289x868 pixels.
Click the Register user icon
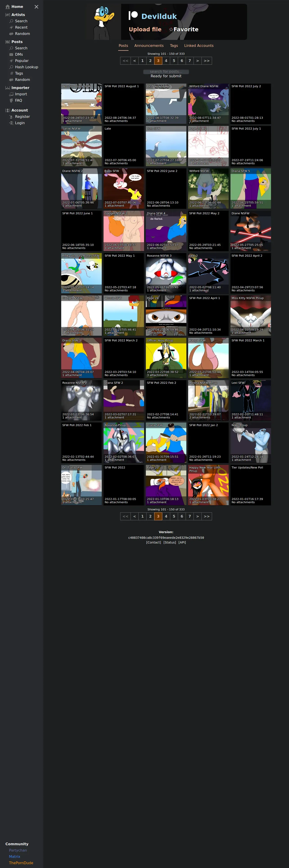pyautogui.click(x=11, y=116)
